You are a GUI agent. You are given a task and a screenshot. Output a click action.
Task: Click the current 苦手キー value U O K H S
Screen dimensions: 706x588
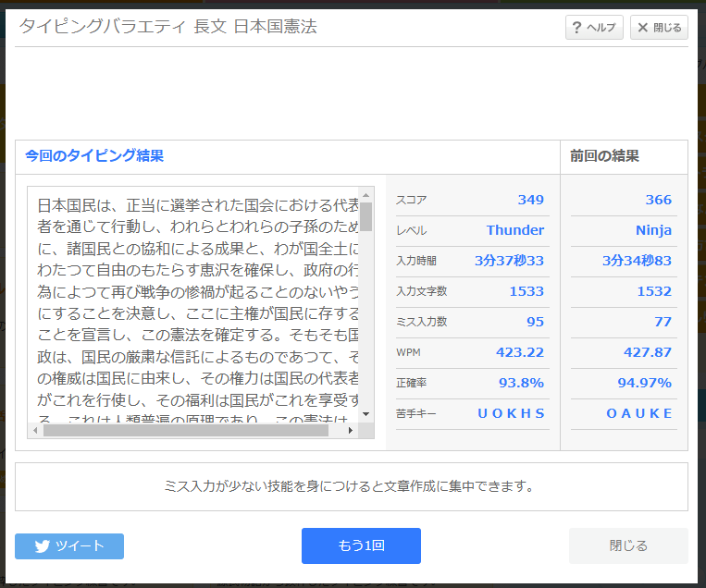pos(511,413)
